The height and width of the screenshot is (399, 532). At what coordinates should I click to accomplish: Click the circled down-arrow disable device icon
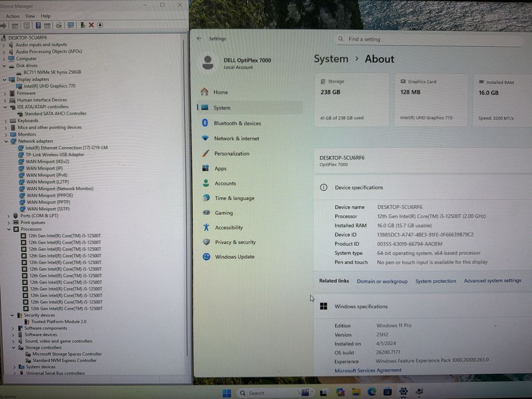pos(100,25)
